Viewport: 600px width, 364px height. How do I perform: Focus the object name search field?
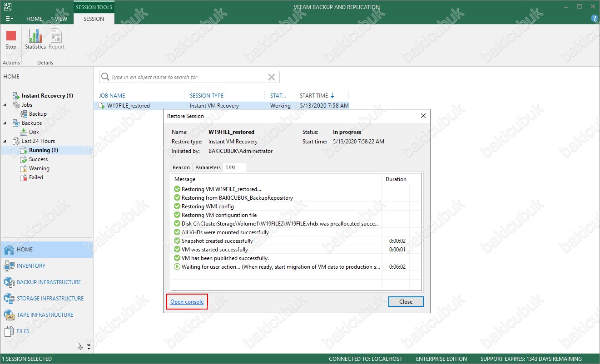click(x=188, y=77)
